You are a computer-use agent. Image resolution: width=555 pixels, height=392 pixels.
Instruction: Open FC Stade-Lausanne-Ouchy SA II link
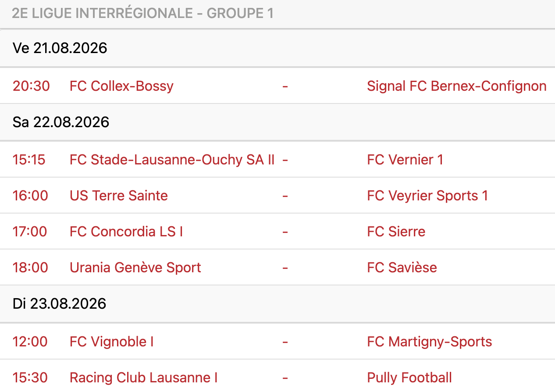[172, 160]
